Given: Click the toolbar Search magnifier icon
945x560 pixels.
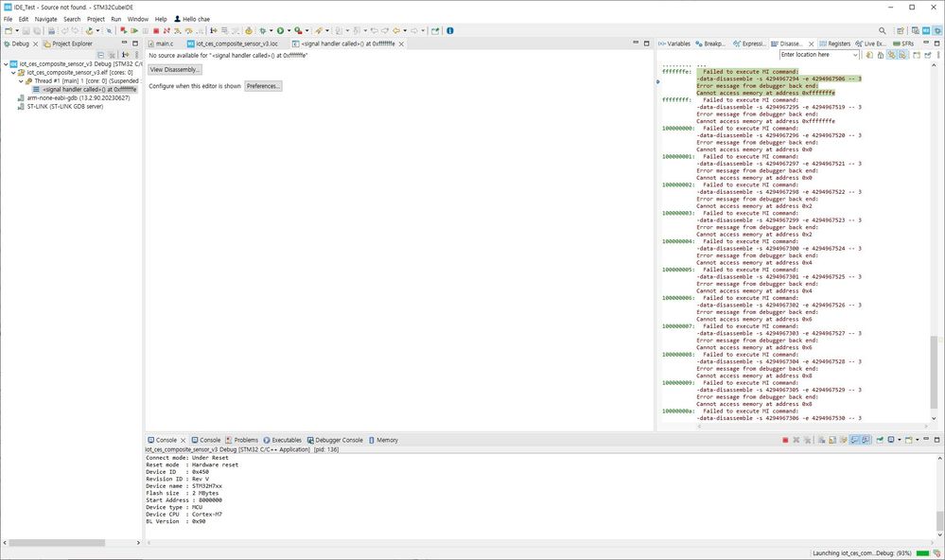Looking at the screenshot, I should point(883,30).
